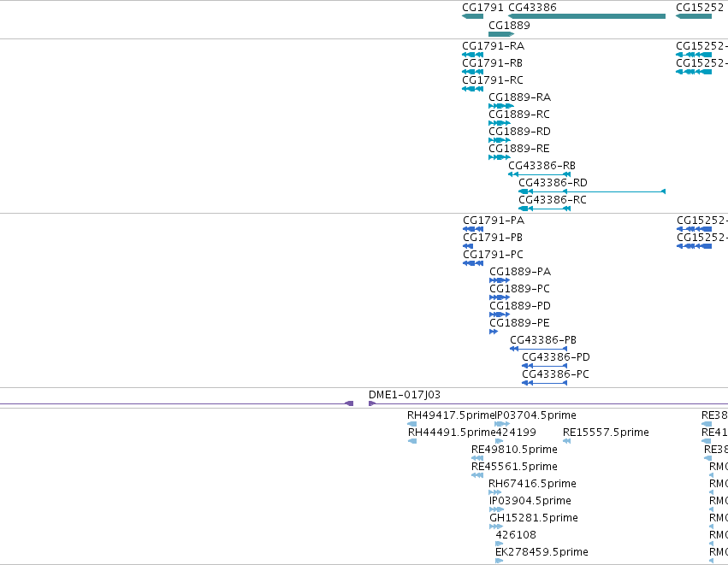
Task: Click the purple left-pointing arrow before DME1-017J03
Action: pyautogui.click(x=349, y=403)
